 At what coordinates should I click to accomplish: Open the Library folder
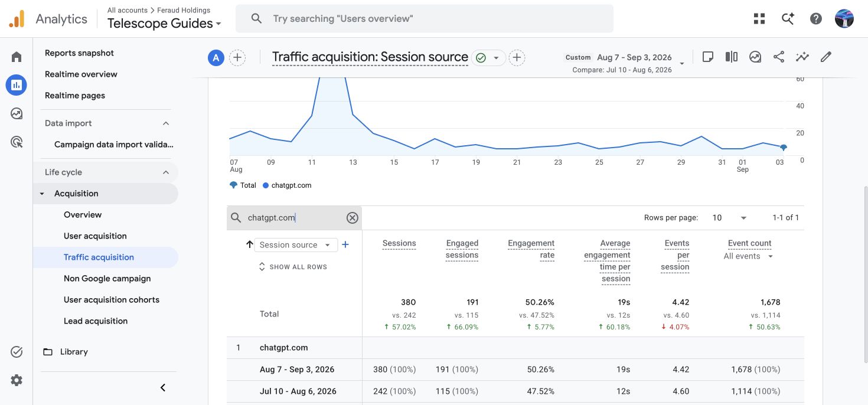click(x=65, y=352)
